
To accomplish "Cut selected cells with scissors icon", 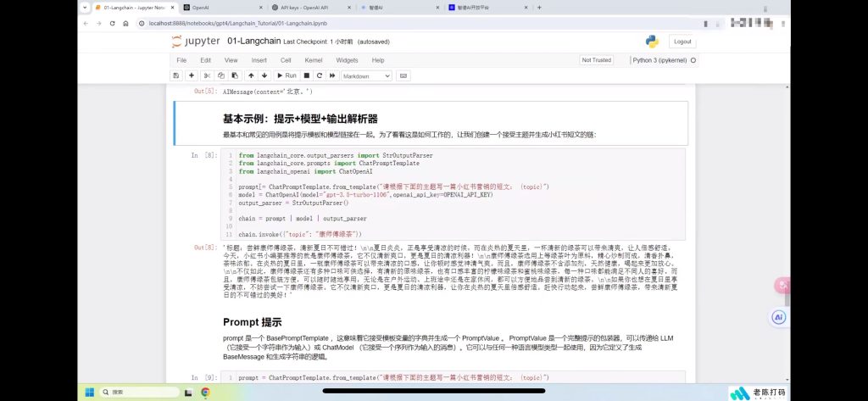I will 208,75.
